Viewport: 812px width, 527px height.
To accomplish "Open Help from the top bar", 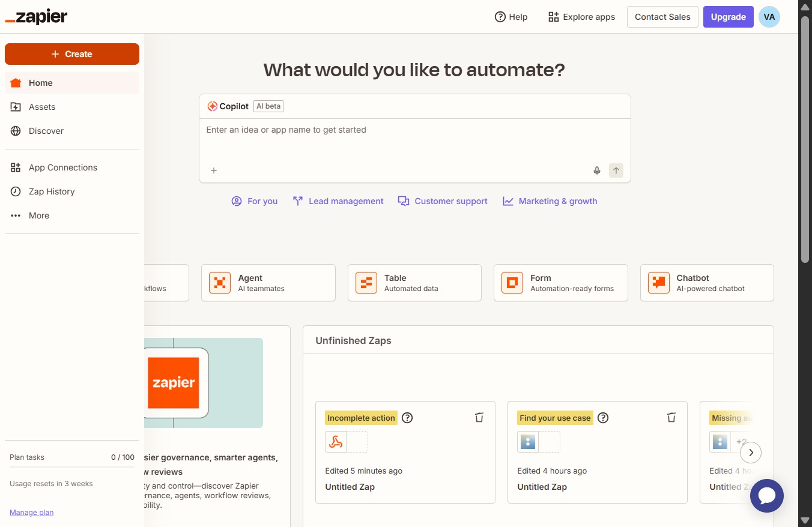I will click(511, 17).
